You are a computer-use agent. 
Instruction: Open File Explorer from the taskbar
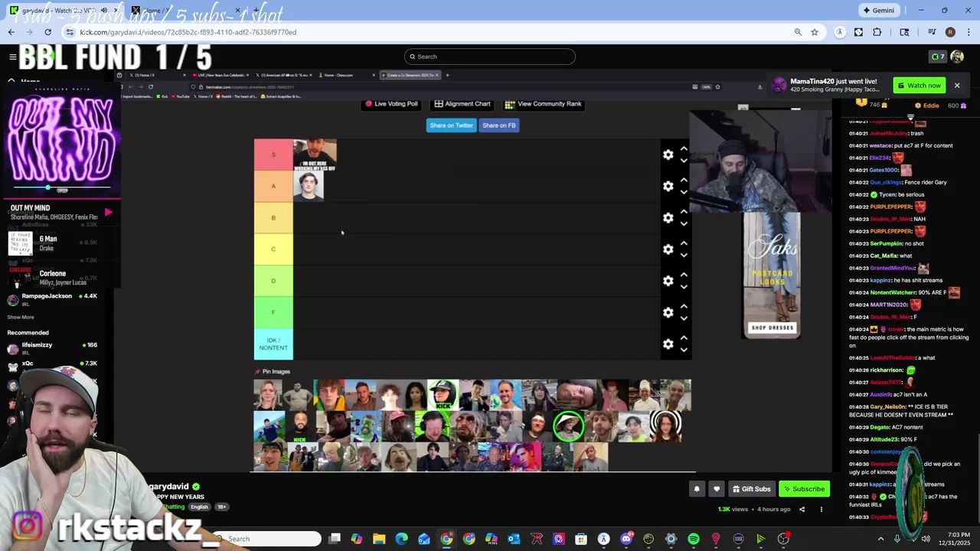coord(379,539)
